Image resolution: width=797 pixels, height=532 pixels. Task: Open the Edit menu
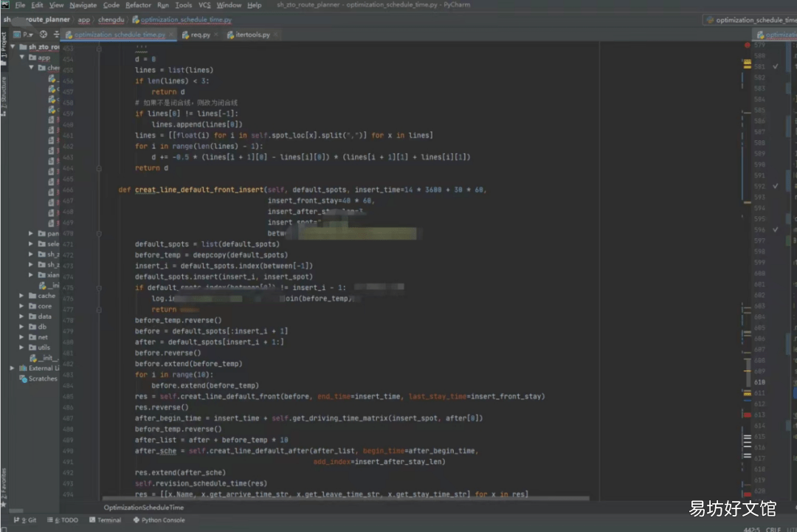pos(37,5)
